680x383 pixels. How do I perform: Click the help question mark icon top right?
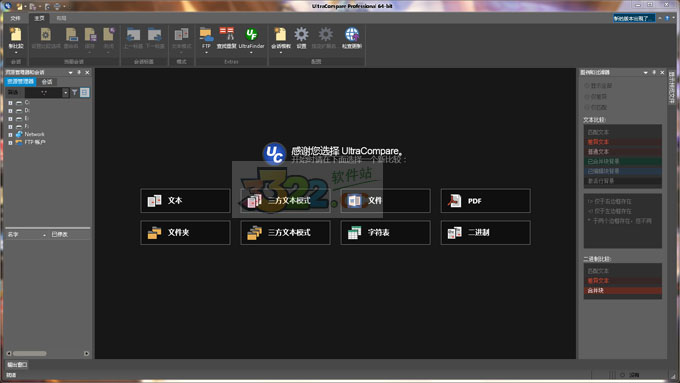667,18
